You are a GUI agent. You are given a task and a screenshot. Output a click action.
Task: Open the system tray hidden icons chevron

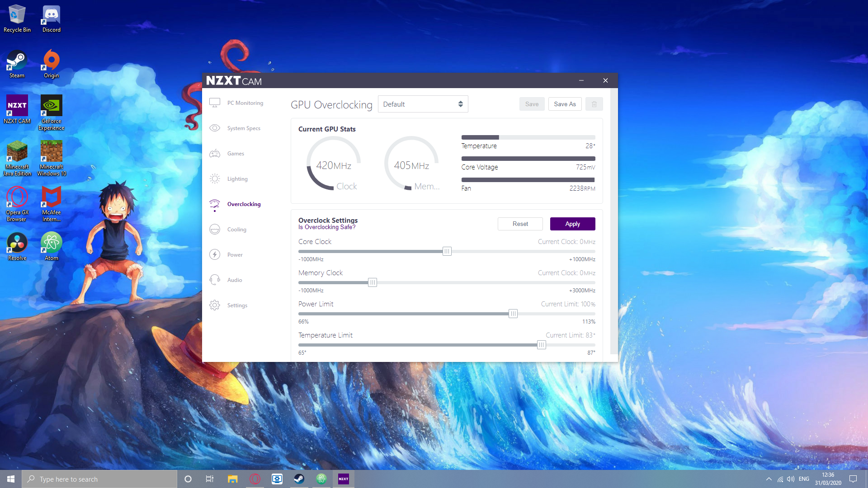coord(769,479)
